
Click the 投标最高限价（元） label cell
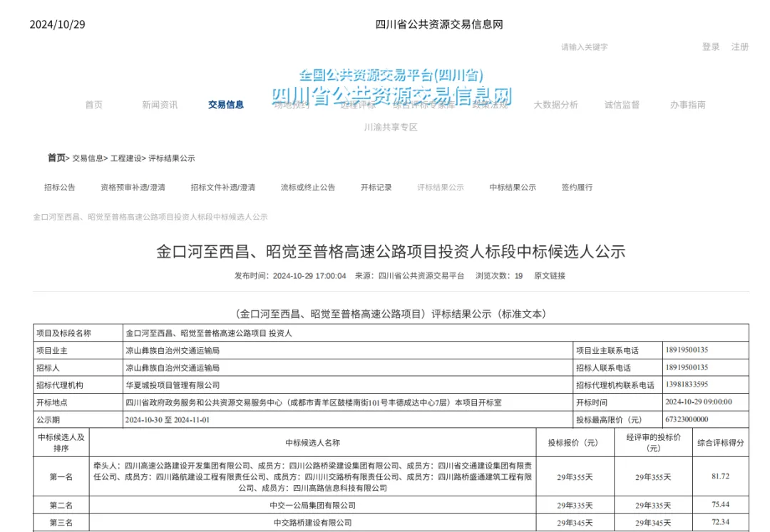(617, 420)
